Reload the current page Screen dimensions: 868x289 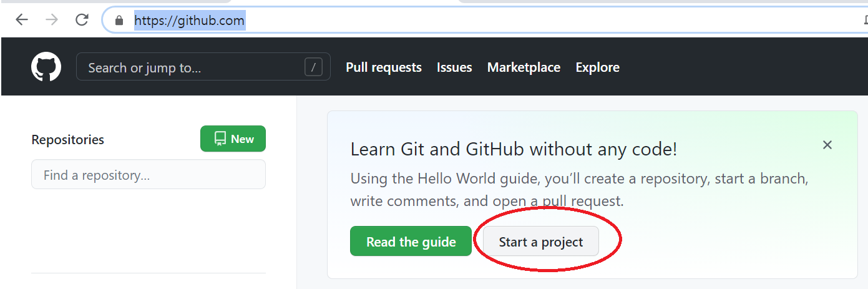tap(82, 20)
